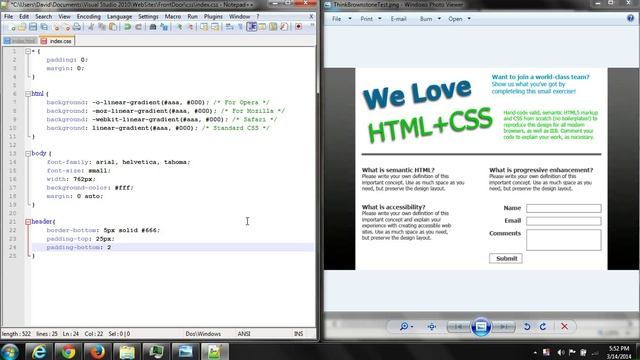Show hidden system tray icons arrow
Image resolution: width=640 pixels, height=360 pixels.
click(535, 352)
